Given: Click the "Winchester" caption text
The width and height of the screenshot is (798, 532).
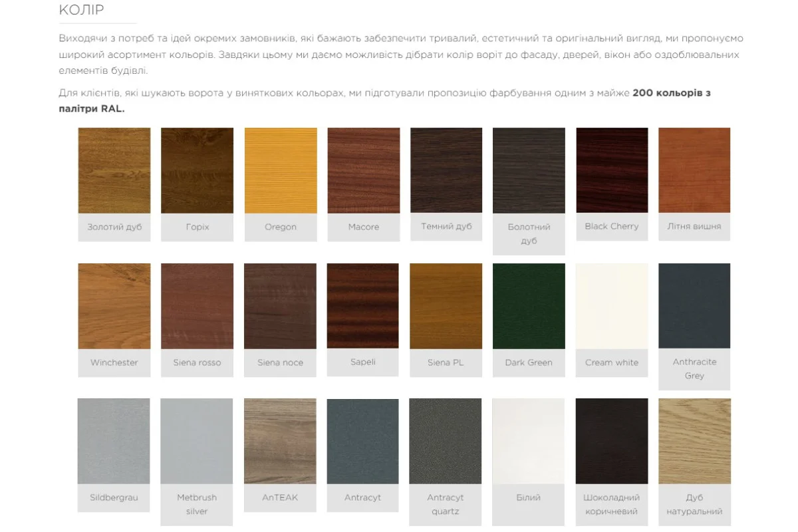Looking at the screenshot, I should 114,362.
